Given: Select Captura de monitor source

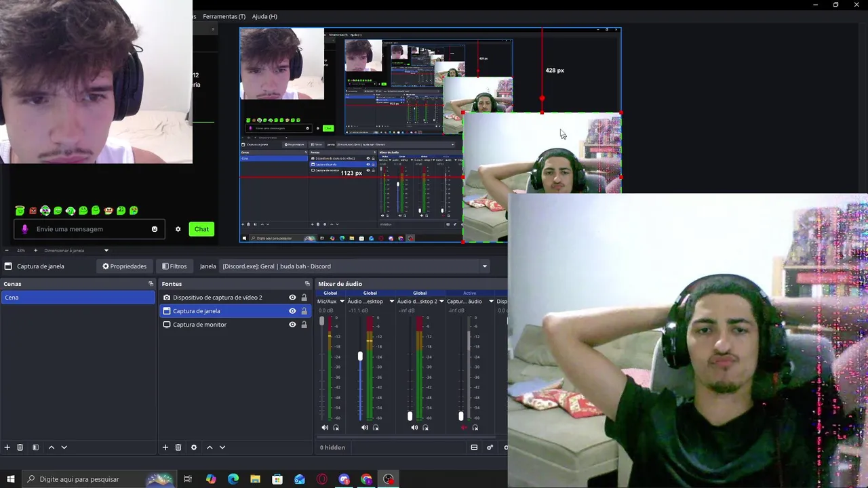Looking at the screenshot, I should point(199,325).
